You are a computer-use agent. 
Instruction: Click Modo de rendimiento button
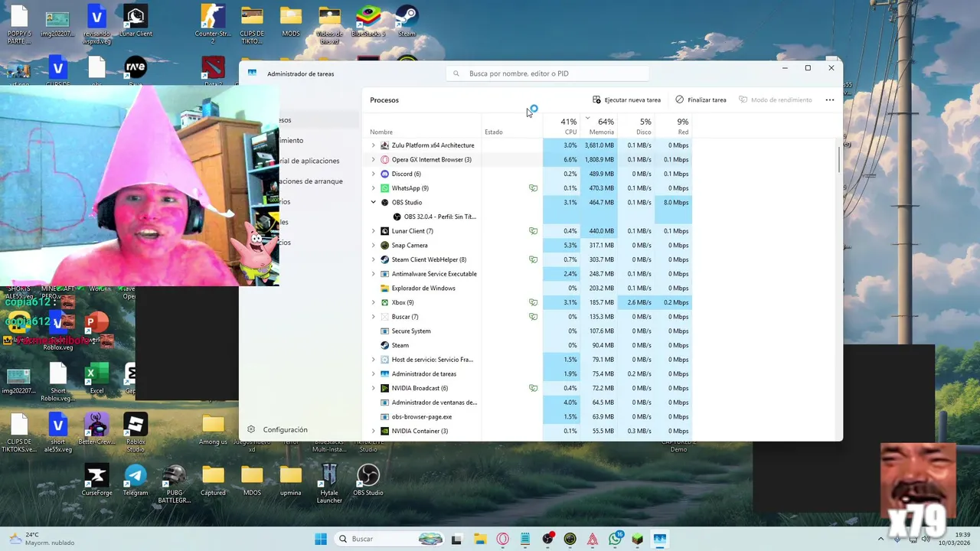coord(775,99)
